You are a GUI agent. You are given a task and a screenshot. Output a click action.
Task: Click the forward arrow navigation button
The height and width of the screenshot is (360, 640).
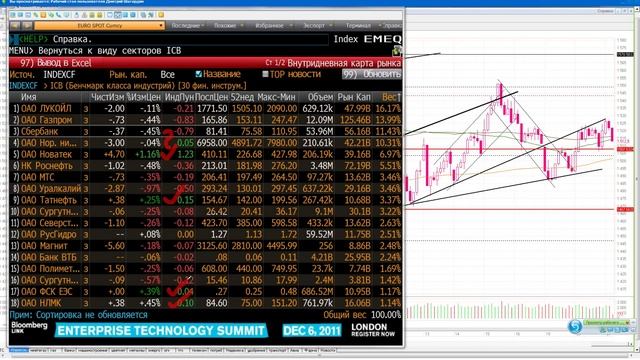point(27,26)
